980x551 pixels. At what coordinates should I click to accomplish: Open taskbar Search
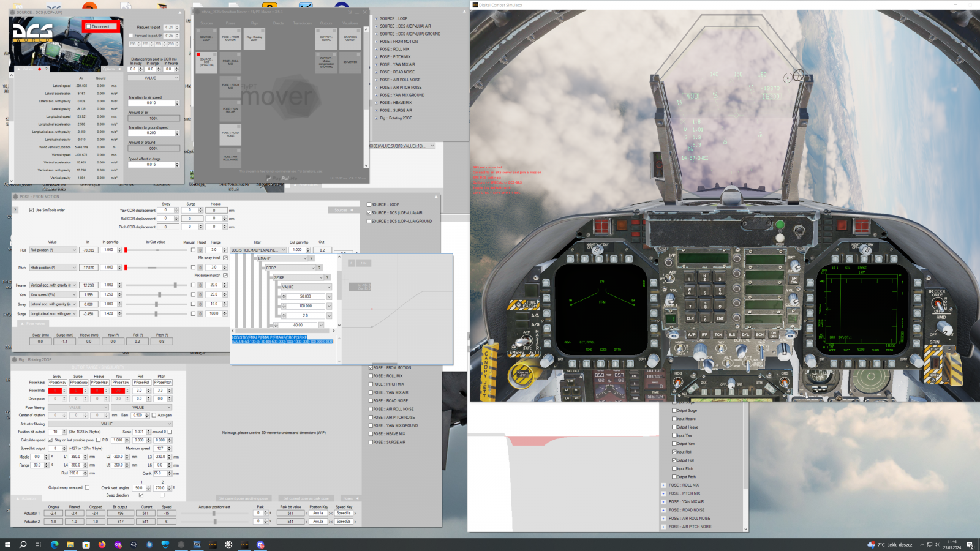pos(23,544)
